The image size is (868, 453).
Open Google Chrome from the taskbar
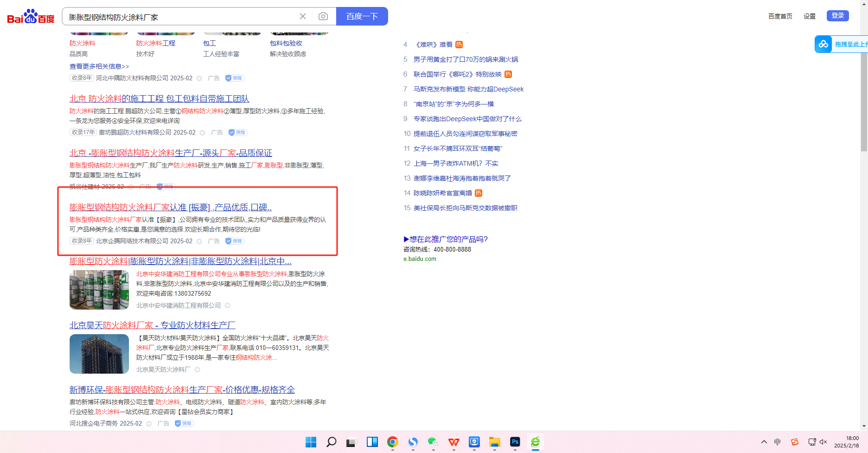click(393, 442)
